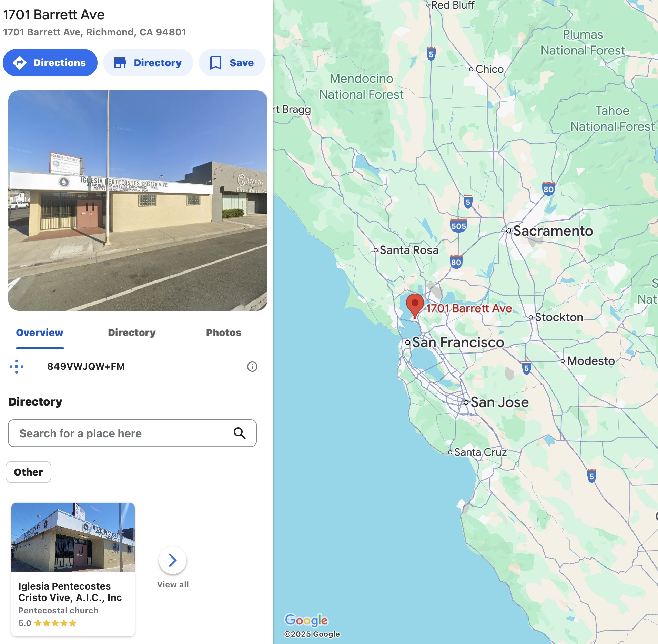Click in the 'Search for a place here' field

[132, 433]
